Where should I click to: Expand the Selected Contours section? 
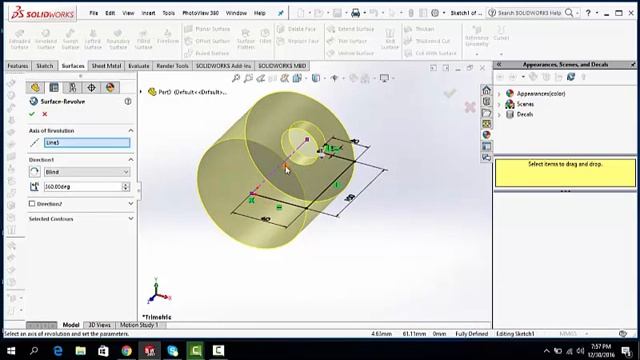(x=131, y=219)
